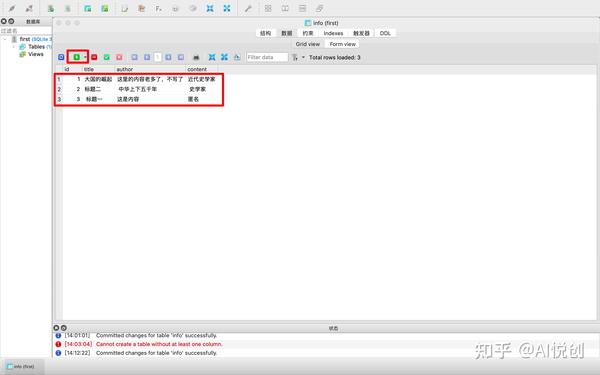Open the filter mode dropdown arrow
This screenshot has width=600, height=375.
[303, 57]
